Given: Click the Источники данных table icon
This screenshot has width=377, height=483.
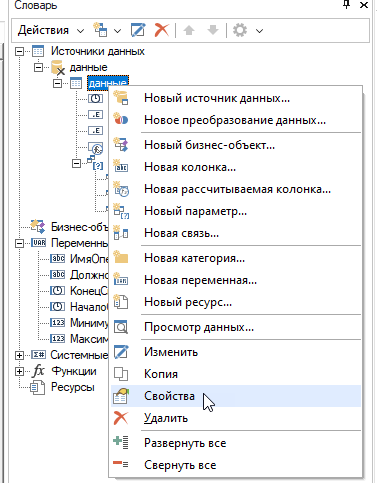Looking at the screenshot, I should pos(38,51).
